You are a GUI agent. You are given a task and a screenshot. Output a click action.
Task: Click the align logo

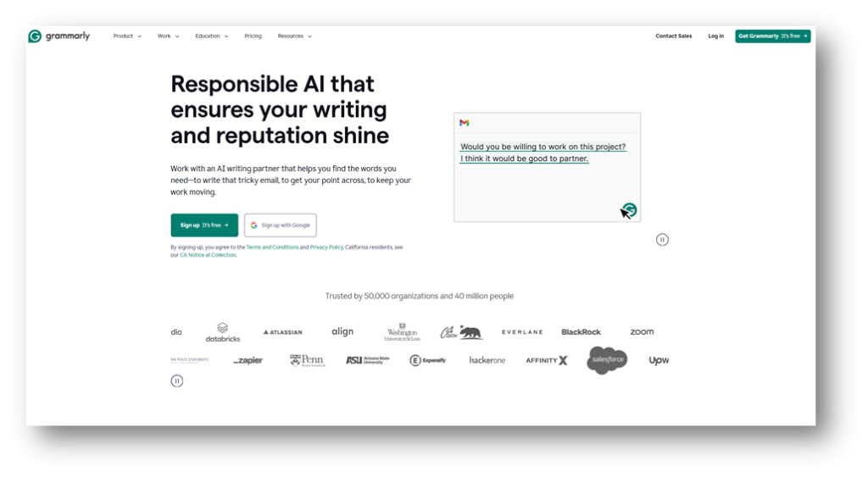pos(342,331)
